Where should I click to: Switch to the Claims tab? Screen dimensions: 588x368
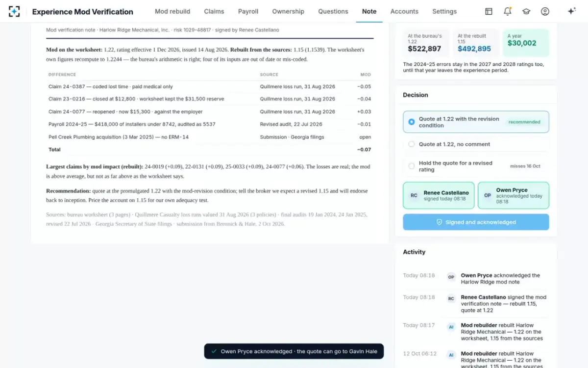214,11
